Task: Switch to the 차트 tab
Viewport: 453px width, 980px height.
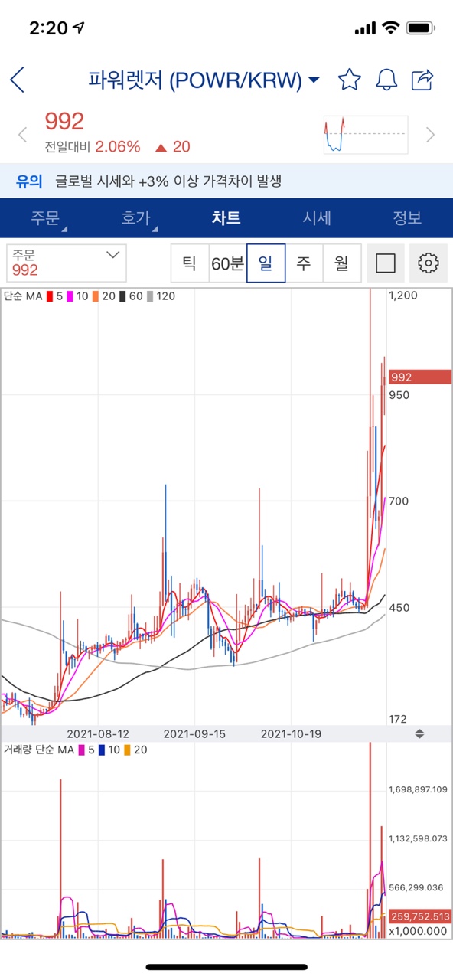Action: point(226,218)
